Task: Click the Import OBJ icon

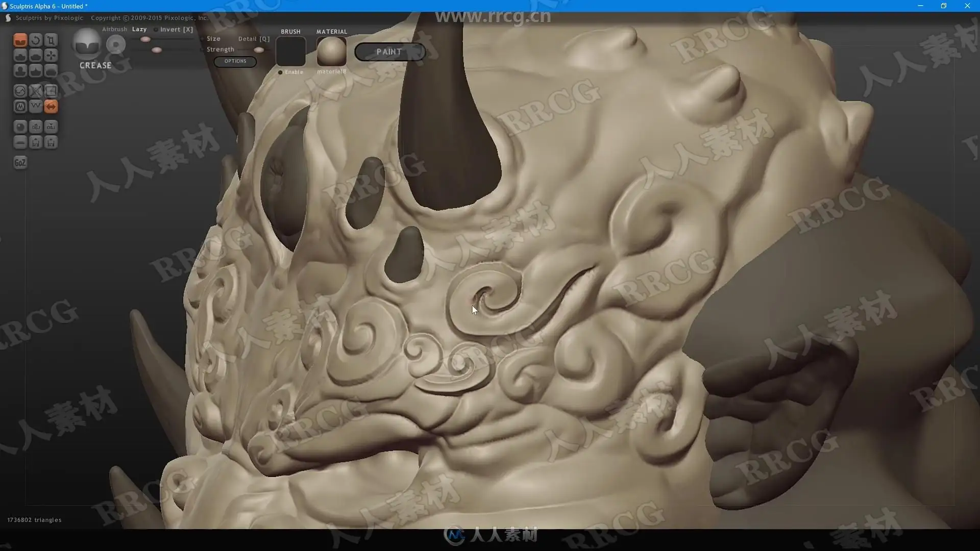Action: coord(35,127)
